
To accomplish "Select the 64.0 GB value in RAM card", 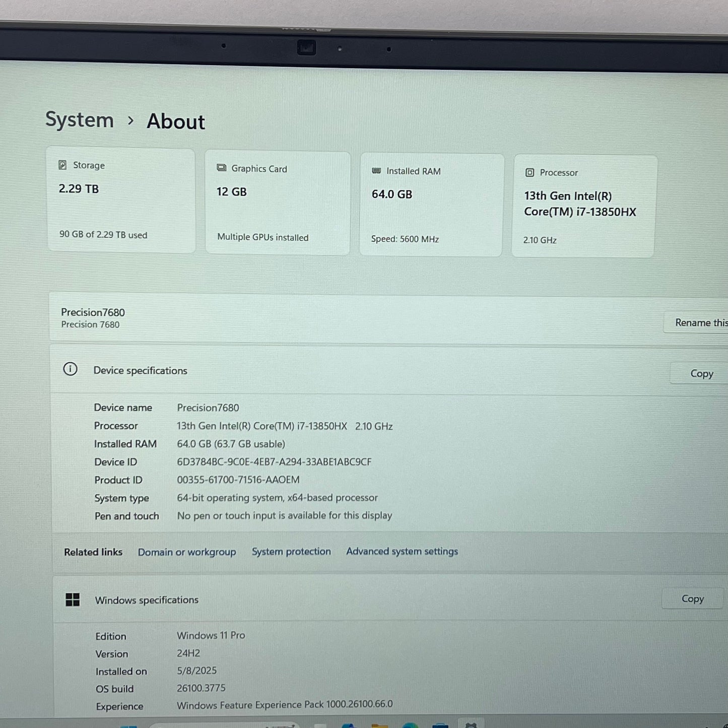I will click(392, 194).
